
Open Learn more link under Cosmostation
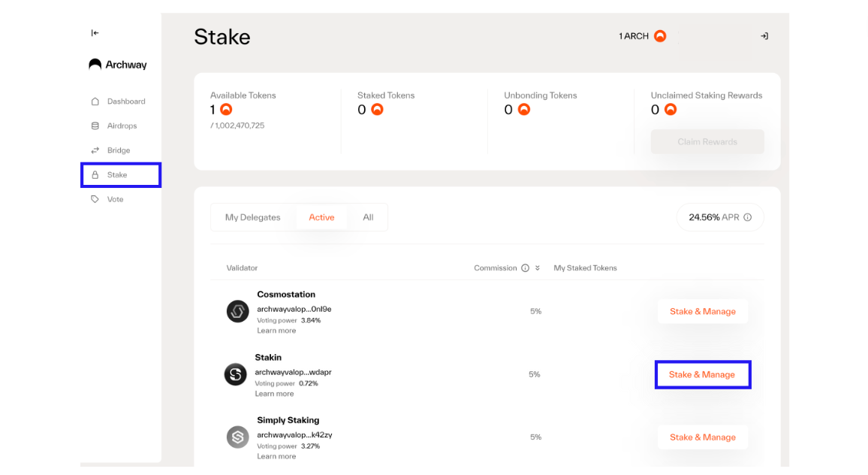(276, 331)
